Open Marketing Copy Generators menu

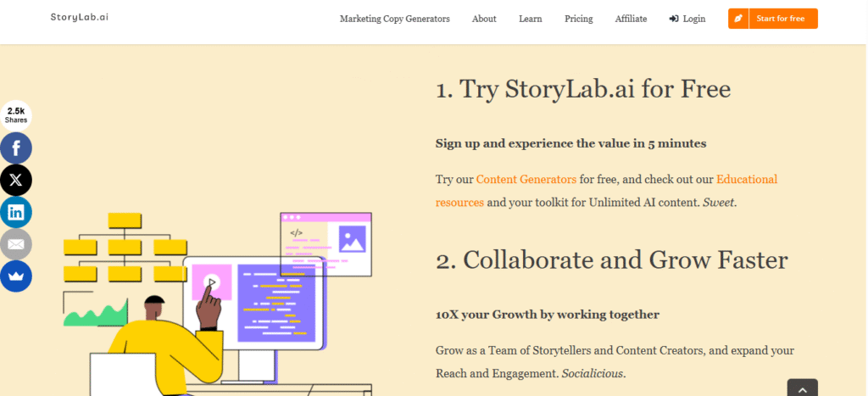click(x=394, y=19)
